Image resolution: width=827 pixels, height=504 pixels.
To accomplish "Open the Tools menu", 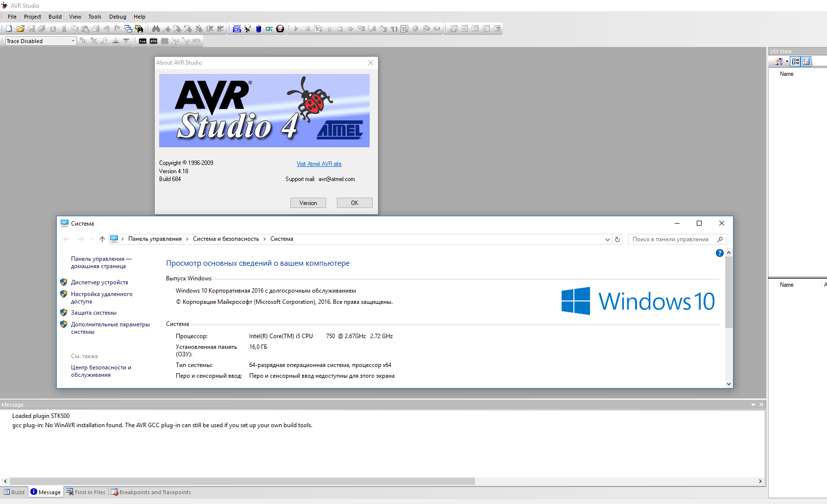I will click(x=95, y=17).
